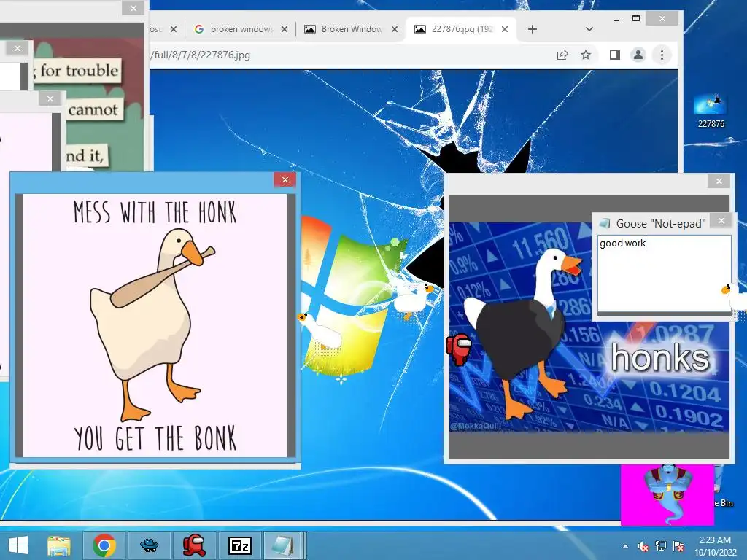Open the goose app in the taskbar
747x560 pixels.
[x=149, y=545]
